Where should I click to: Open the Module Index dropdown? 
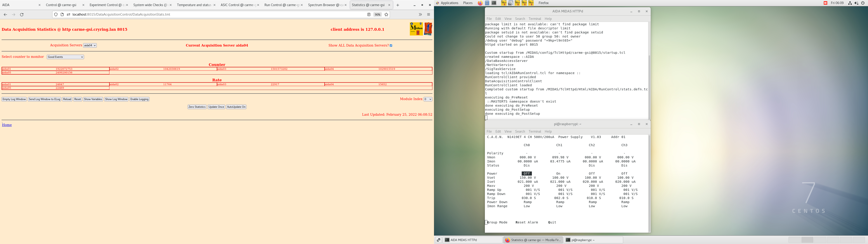(428, 99)
